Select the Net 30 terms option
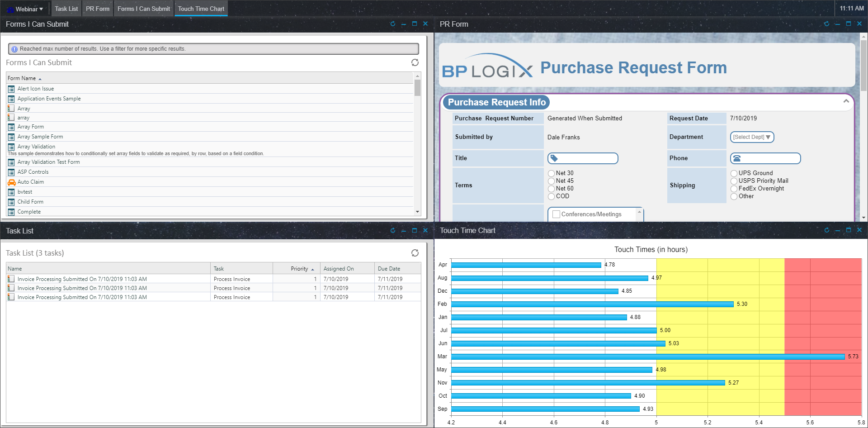The width and height of the screenshot is (868, 428). coord(551,173)
